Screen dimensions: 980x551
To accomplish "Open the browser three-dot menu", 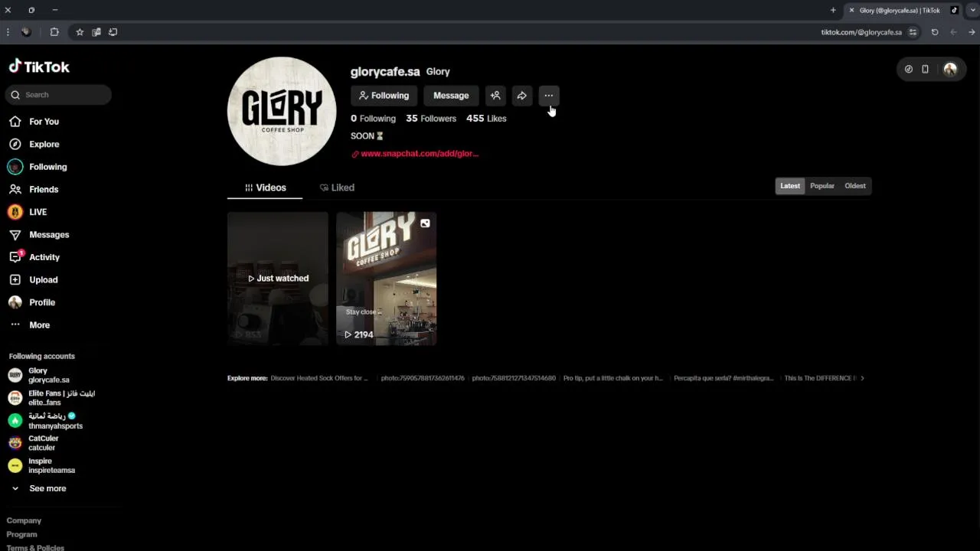I will click(x=8, y=32).
